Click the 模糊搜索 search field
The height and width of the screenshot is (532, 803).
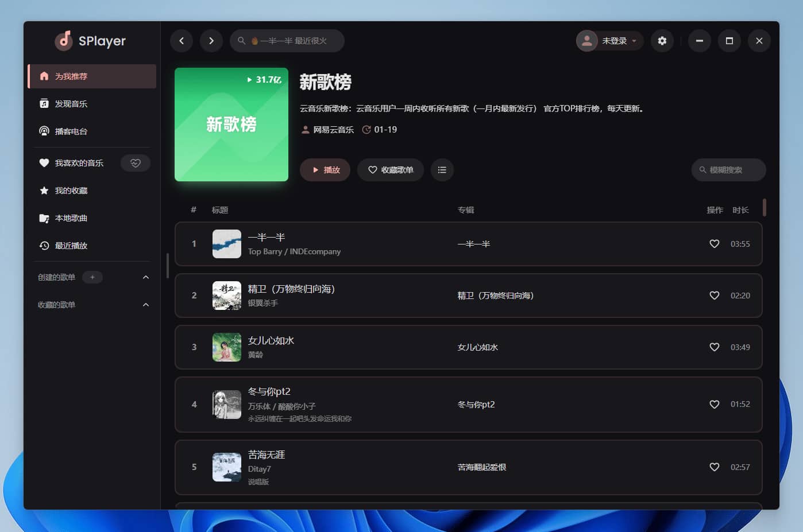[x=728, y=170]
